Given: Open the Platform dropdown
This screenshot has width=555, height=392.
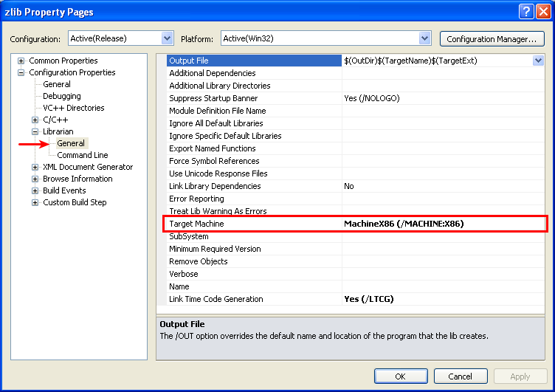Looking at the screenshot, I should click(424, 38).
